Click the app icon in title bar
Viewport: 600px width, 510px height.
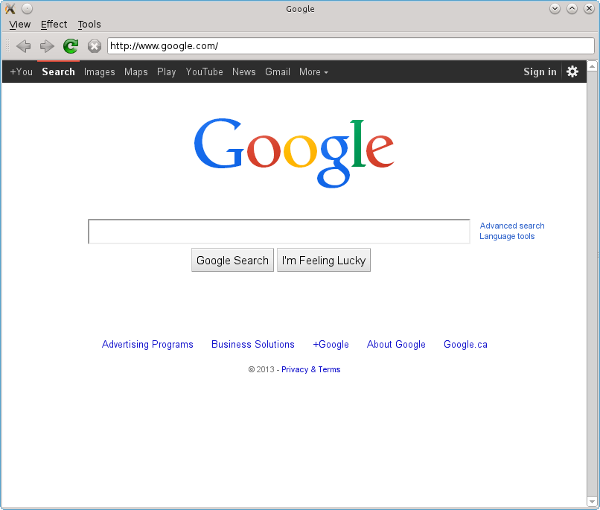[10, 9]
